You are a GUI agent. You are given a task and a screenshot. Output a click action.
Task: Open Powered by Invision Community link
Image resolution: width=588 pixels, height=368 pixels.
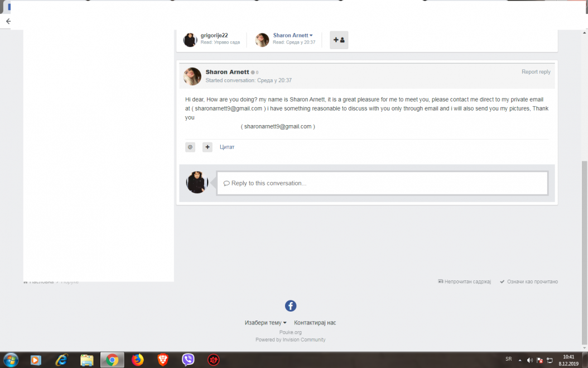(290, 340)
